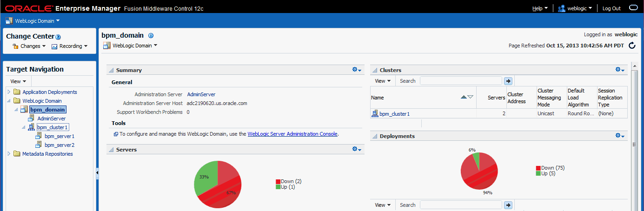Click the bpm_cluster1 cluster icon in tree
This screenshot has height=211, width=644.
pyautogui.click(x=31, y=127)
